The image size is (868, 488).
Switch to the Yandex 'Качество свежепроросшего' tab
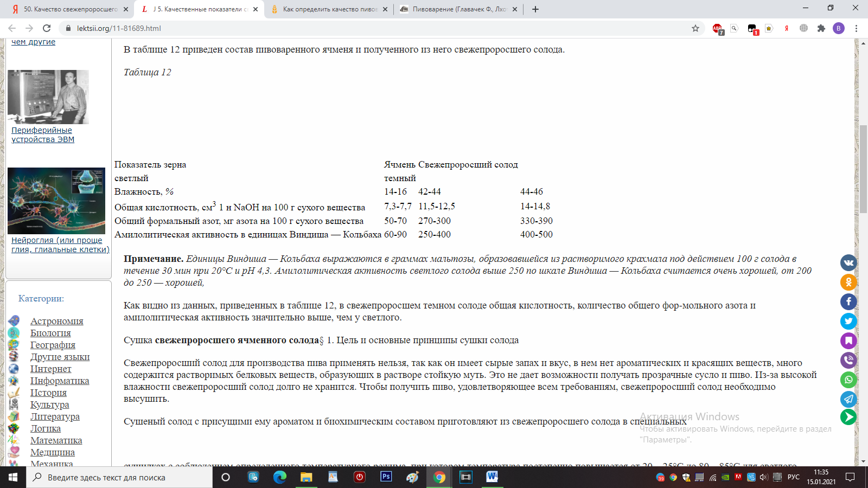click(70, 9)
